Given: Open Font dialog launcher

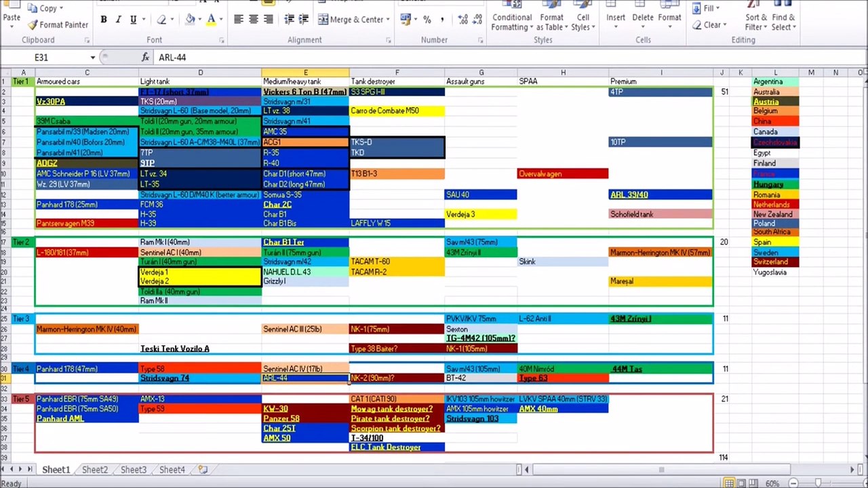Looking at the screenshot, I should pyautogui.click(x=221, y=41).
